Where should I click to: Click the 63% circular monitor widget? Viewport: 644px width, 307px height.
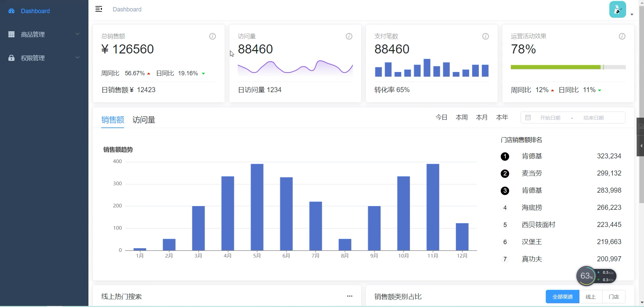pos(586,276)
